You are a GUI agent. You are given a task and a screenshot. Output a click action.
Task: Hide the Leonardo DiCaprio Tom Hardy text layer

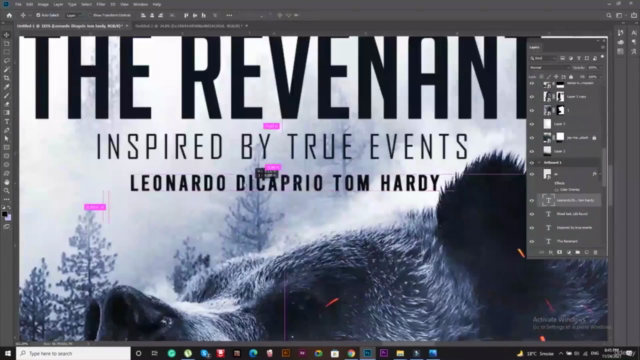pos(531,200)
